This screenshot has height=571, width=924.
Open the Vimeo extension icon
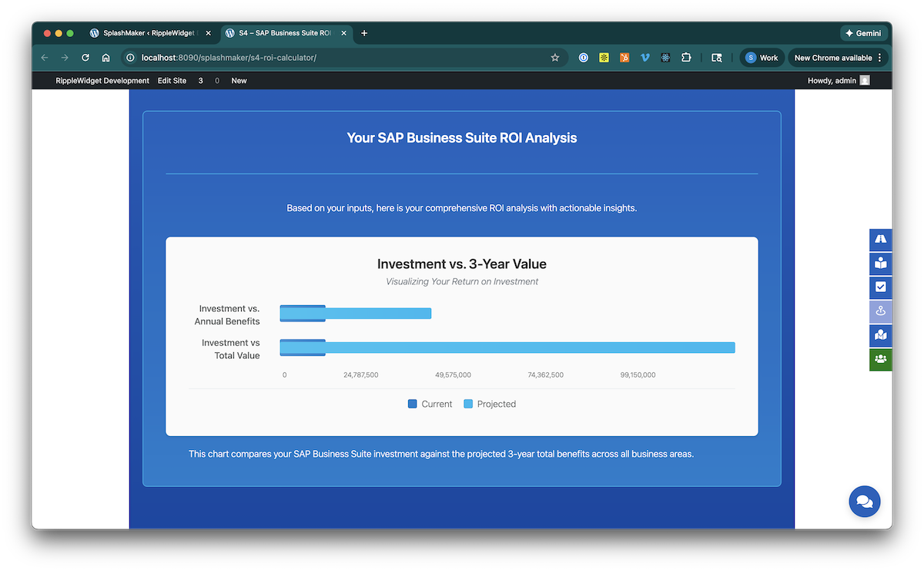coord(645,58)
